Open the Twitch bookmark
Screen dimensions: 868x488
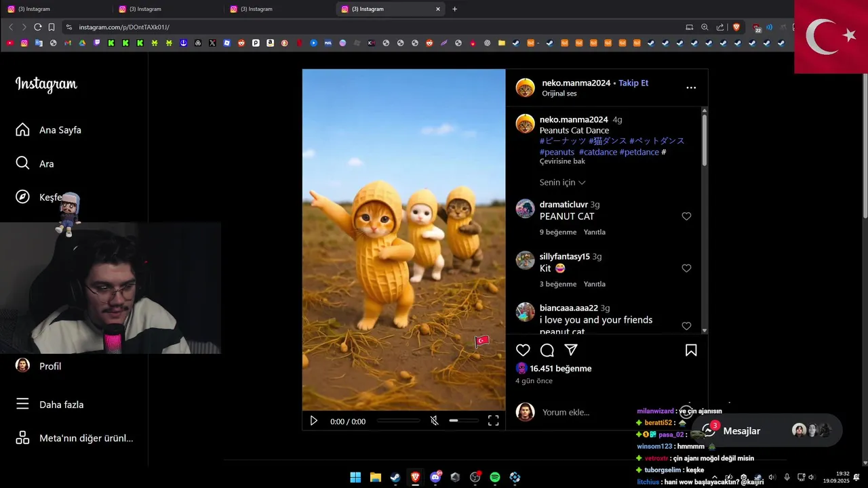pyautogui.click(x=97, y=43)
